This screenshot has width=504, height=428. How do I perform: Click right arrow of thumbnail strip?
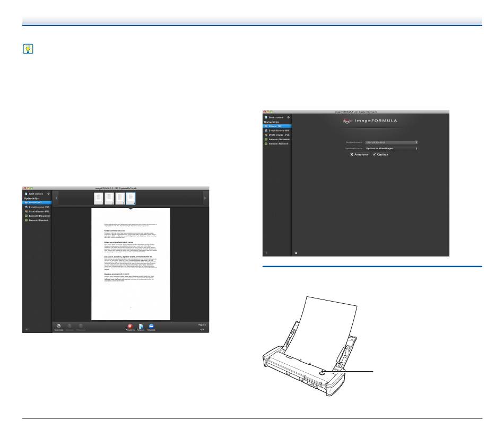[x=205, y=198]
